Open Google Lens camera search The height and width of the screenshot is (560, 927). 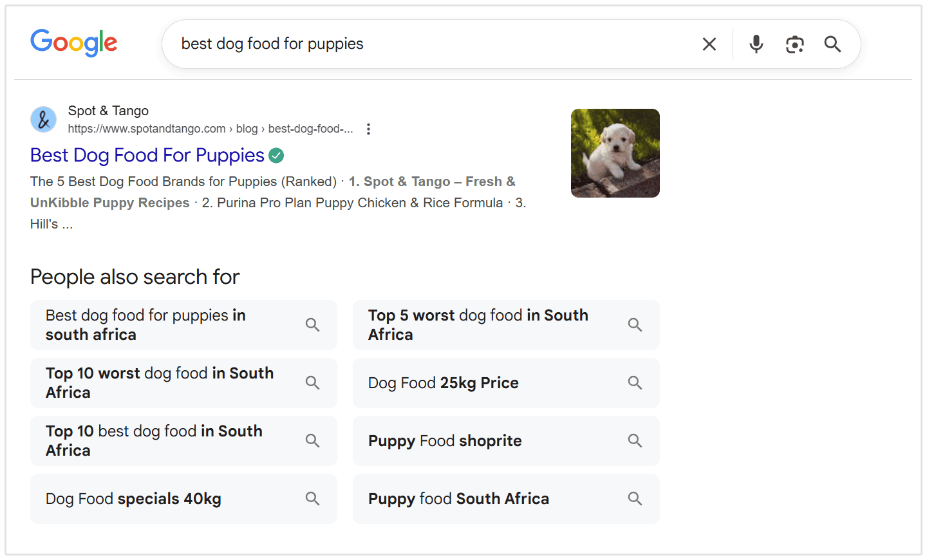pyautogui.click(x=795, y=44)
